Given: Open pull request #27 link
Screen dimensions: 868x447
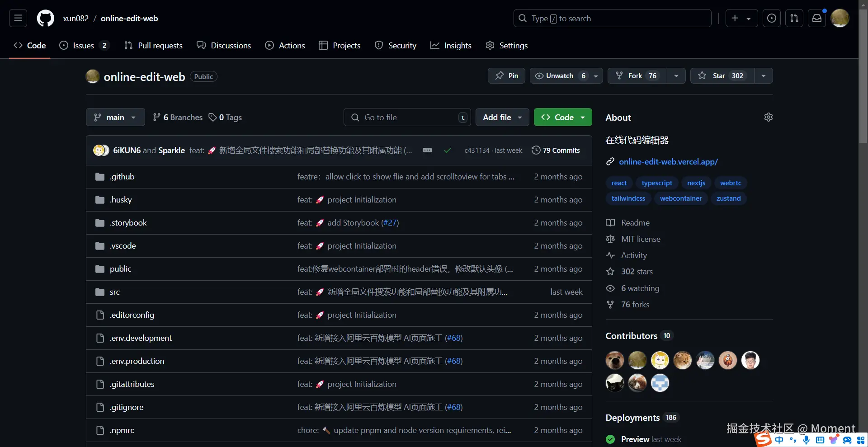Looking at the screenshot, I should tap(390, 223).
